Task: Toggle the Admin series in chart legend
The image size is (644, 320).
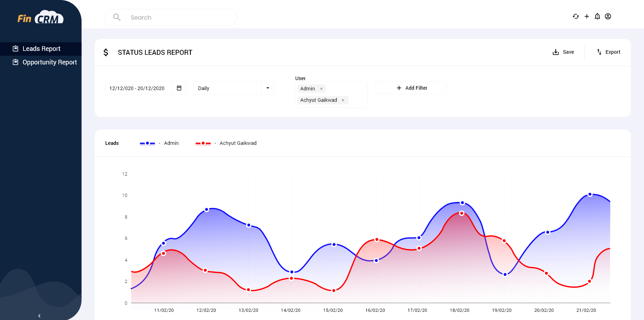Action: [159, 143]
